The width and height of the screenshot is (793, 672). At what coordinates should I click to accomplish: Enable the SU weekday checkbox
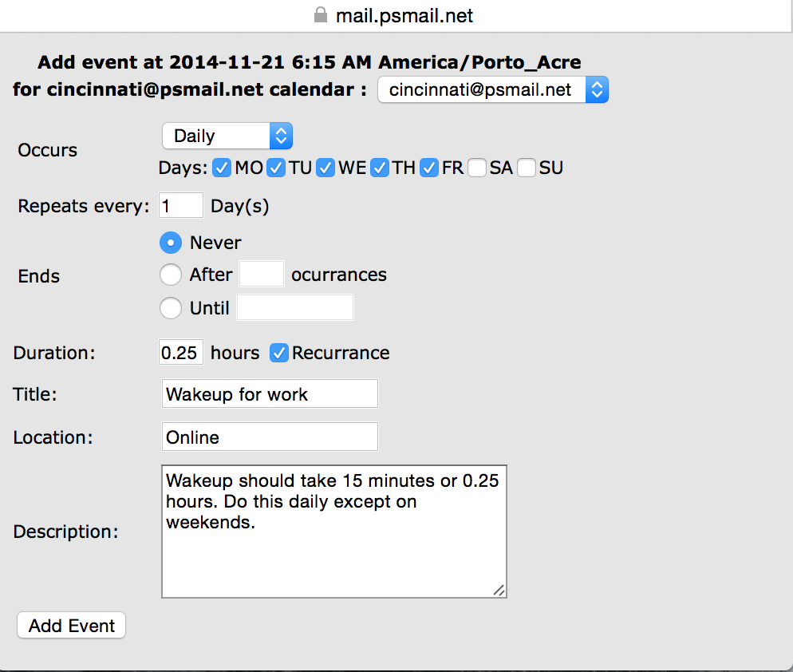527,168
